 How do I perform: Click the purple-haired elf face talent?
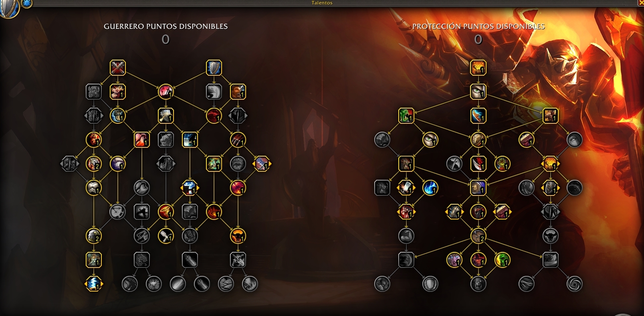coord(454,260)
